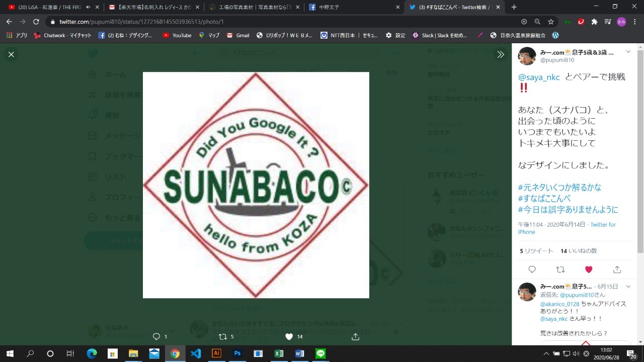Open the Gmail bookmark
The image size is (644, 362).
click(x=238, y=35)
